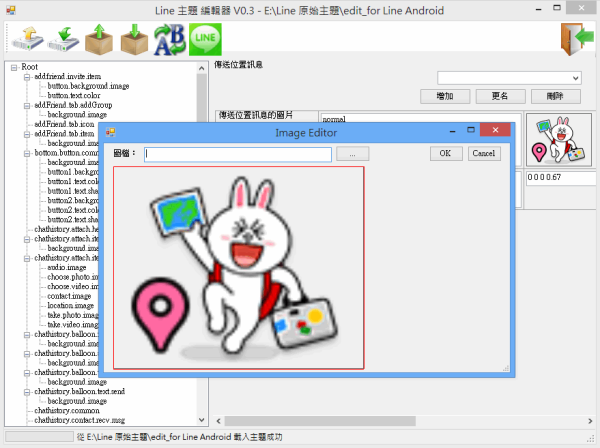Click the download-to-drive toolbar icon
The width and height of the screenshot is (600, 448).
point(63,39)
